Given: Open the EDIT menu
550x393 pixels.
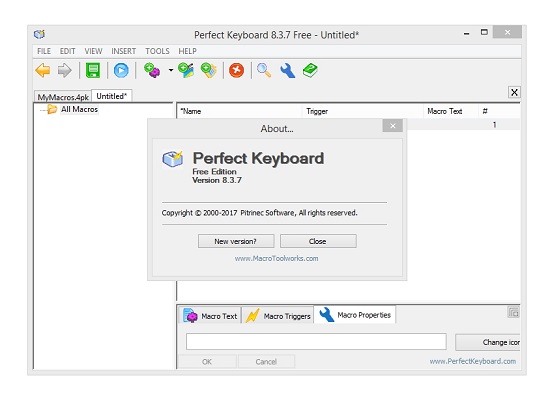Looking at the screenshot, I should click(67, 51).
